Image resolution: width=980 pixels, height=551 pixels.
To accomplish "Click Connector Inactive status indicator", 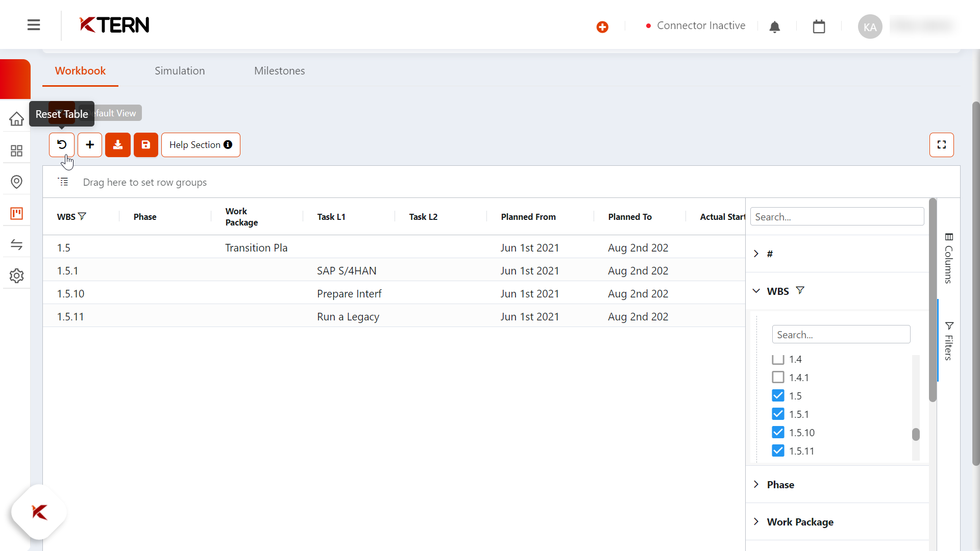I will point(696,26).
